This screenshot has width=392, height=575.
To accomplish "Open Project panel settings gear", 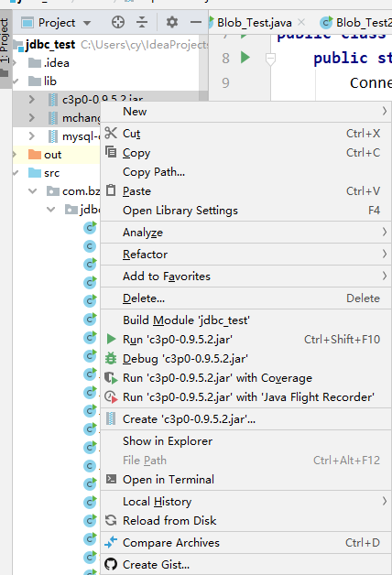I will (x=171, y=22).
